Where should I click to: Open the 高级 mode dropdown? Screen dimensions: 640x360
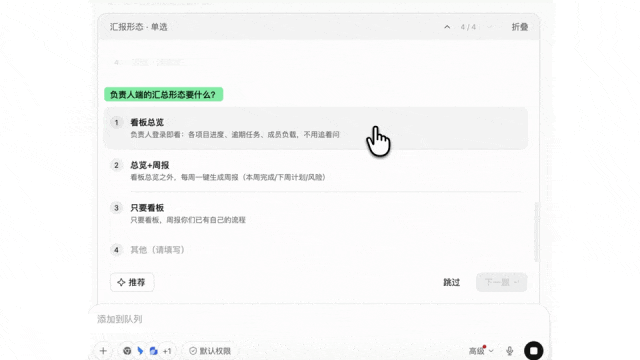tap(481, 351)
